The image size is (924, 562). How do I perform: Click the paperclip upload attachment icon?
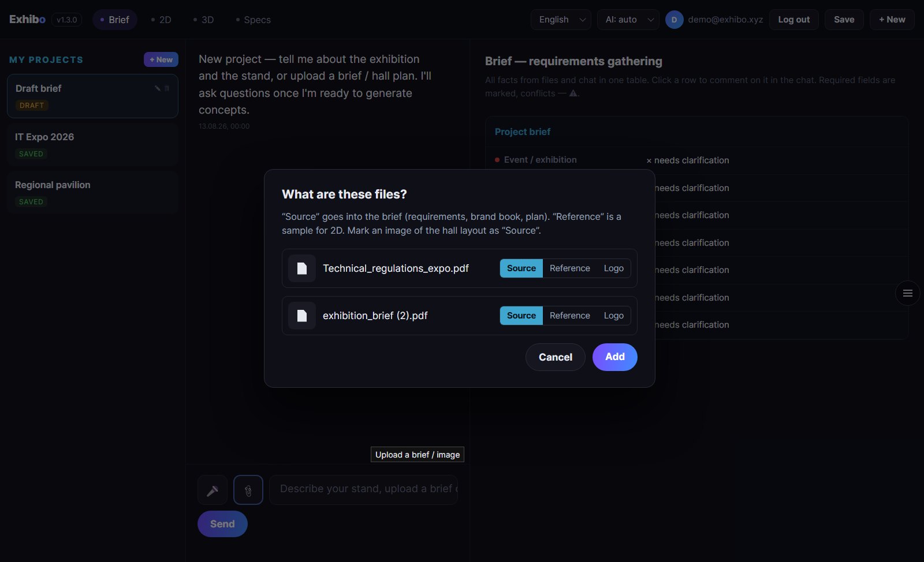point(248,490)
